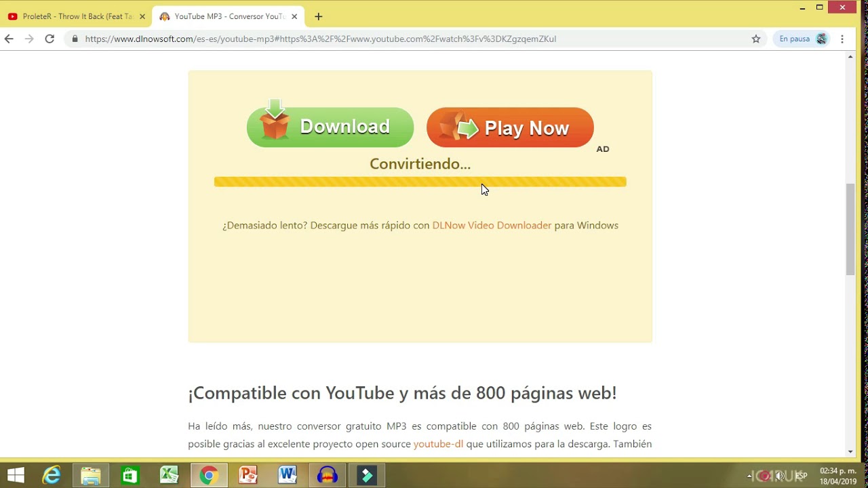The image size is (868, 488).
Task: Click the YouTube favicon on first tab
Action: tap(13, 16)
